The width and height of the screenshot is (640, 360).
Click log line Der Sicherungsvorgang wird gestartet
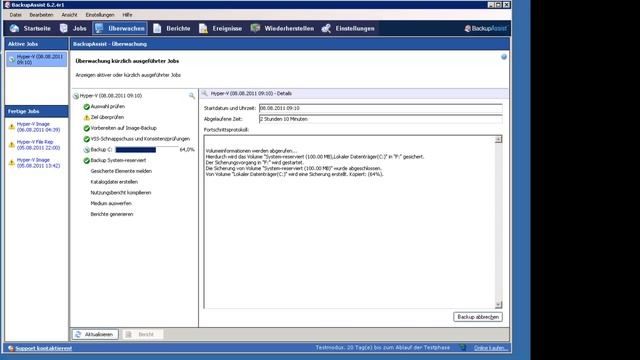[255, 162]
